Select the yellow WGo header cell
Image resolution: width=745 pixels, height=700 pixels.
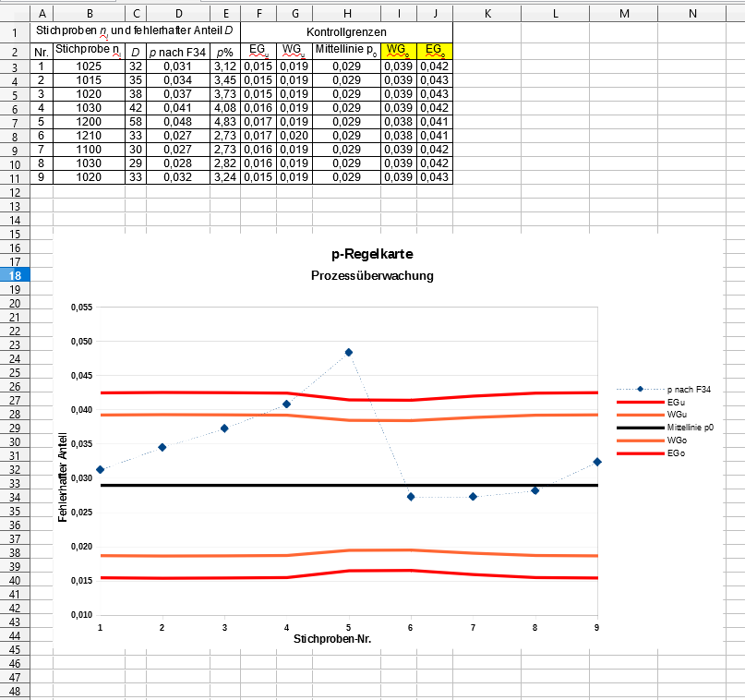point(398,50)
